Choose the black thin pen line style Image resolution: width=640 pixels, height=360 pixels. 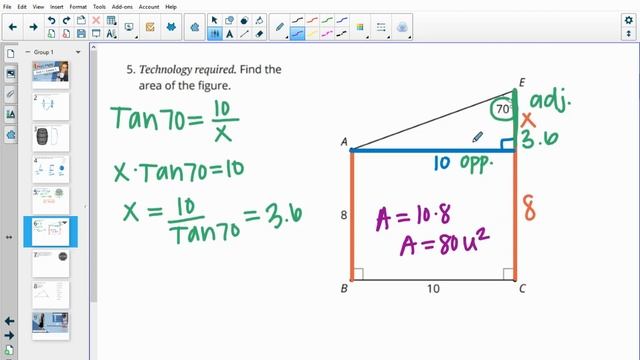297,20
